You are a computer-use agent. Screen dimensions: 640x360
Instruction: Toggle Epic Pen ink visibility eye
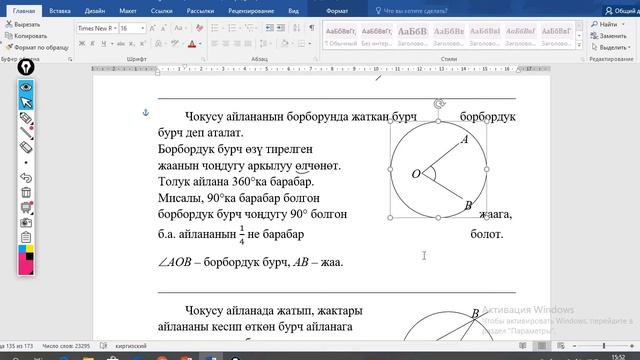26,87
